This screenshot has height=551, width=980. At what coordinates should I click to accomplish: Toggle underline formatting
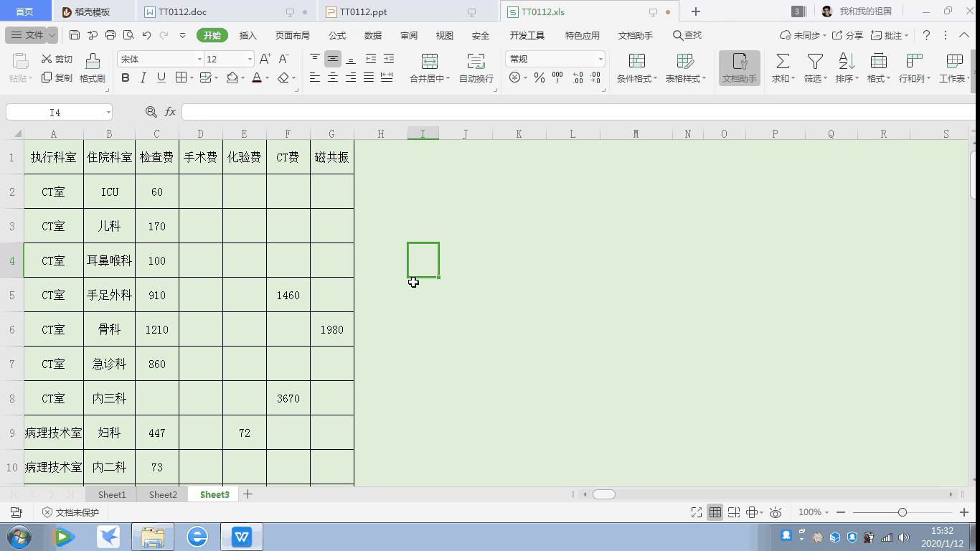tap(161, 77)
